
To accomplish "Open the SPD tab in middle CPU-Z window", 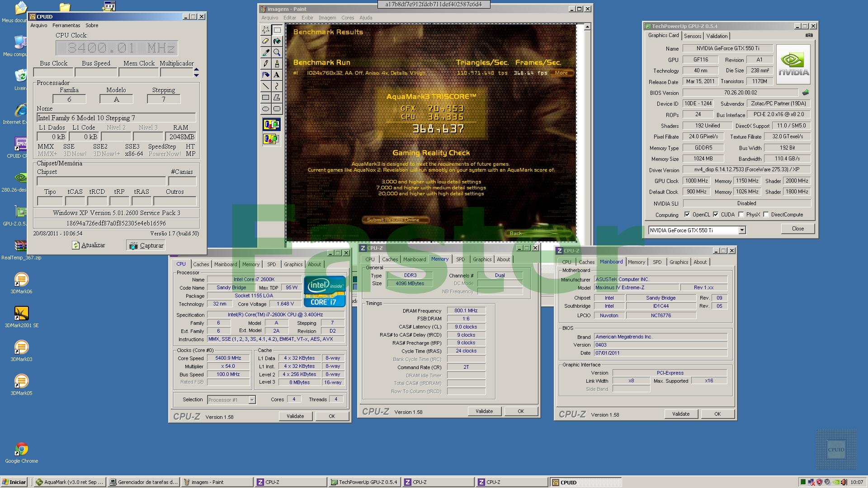I will 460,259.
